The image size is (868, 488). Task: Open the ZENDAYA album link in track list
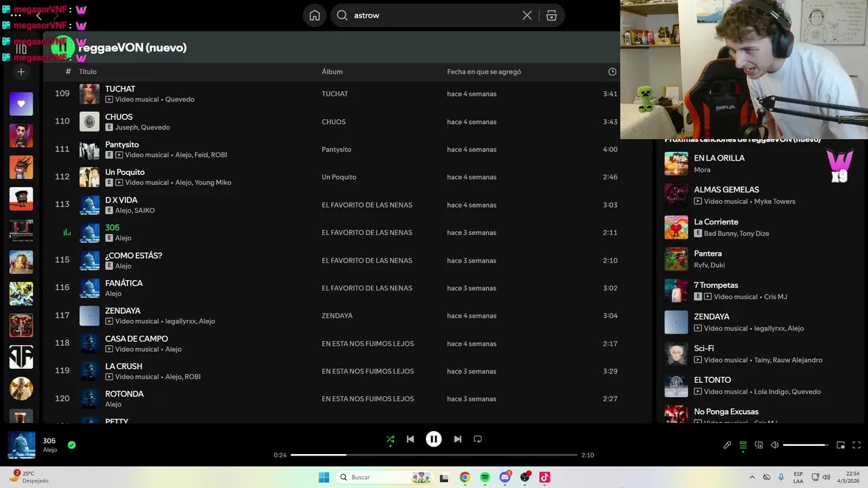point(337,316)
